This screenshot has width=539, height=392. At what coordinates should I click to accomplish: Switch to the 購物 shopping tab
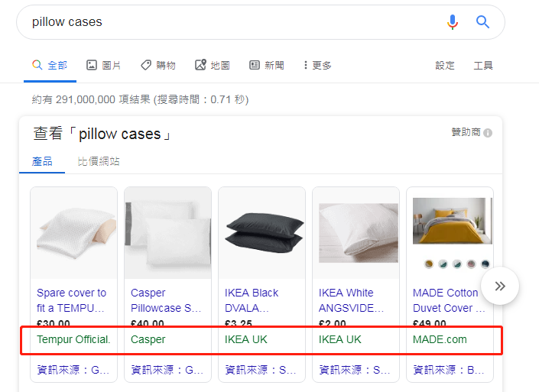point(158,66)
